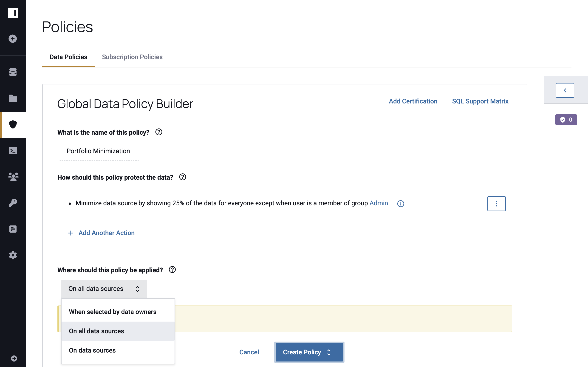Click the terminal/command icon in sidebar
The height and width of the screenshot is (367, 588).
point(13,150)
